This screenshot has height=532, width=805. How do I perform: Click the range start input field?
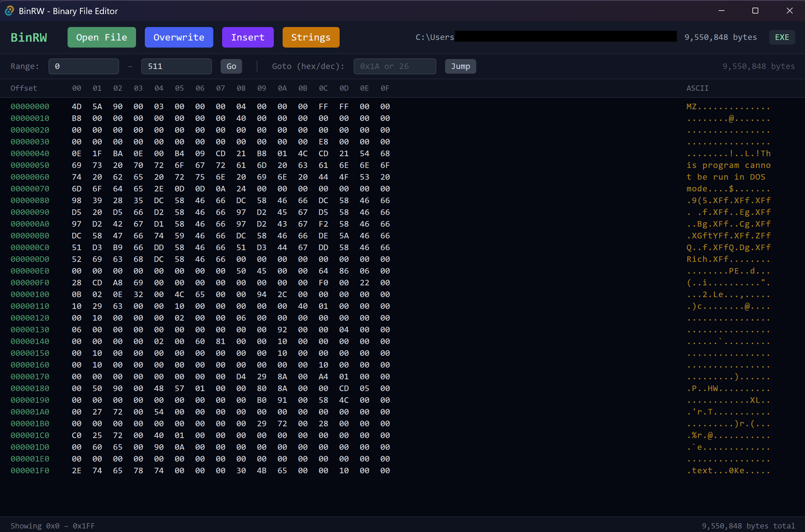[x=83, y=66]
